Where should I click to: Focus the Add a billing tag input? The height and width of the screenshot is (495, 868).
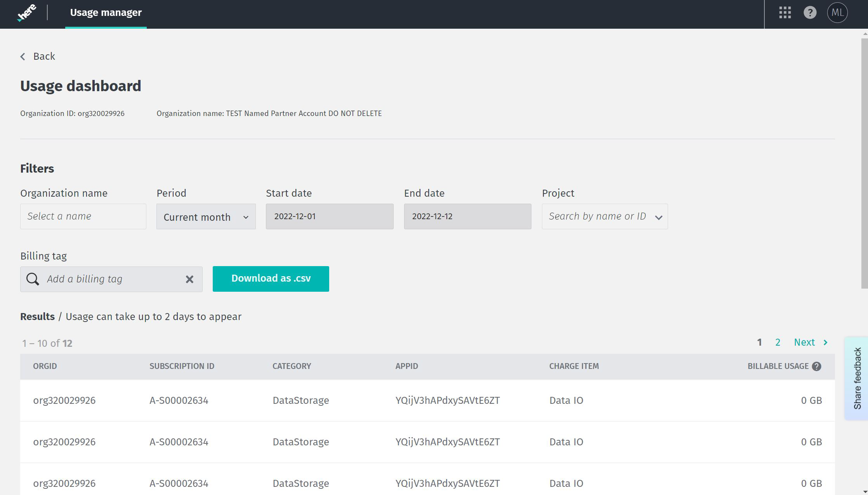pos(113,279)
